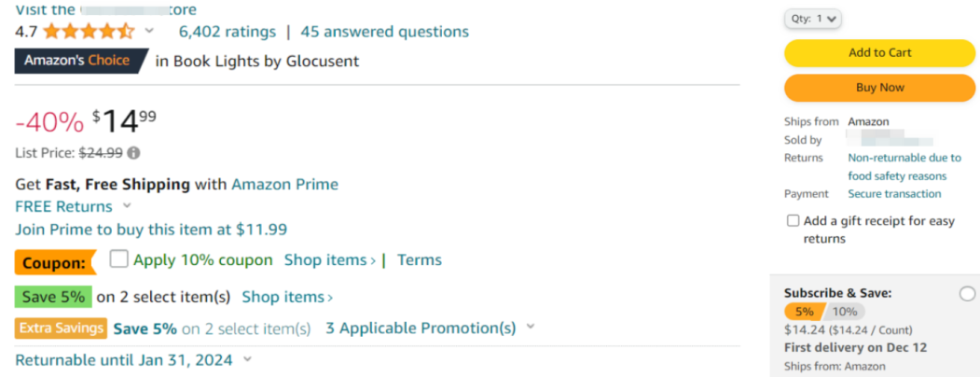The height and width of the screenshot is (377, 980).
Task: Click the List Price info icon
Action: (x=134, y=153)
